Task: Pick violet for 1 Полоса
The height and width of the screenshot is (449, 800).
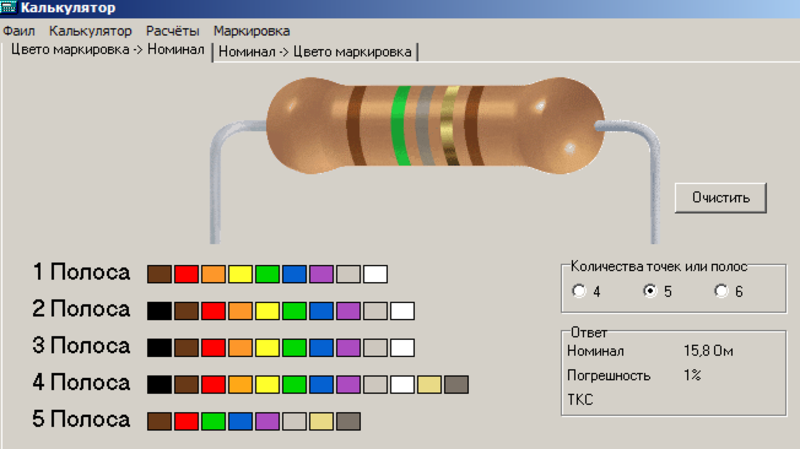Action: 321,274
